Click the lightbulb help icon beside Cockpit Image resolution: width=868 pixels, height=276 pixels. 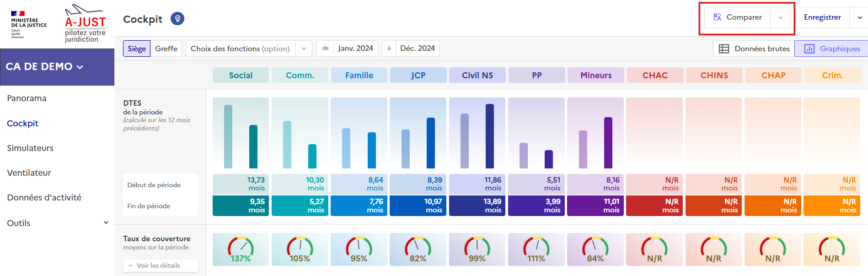(x=177, y=19)
